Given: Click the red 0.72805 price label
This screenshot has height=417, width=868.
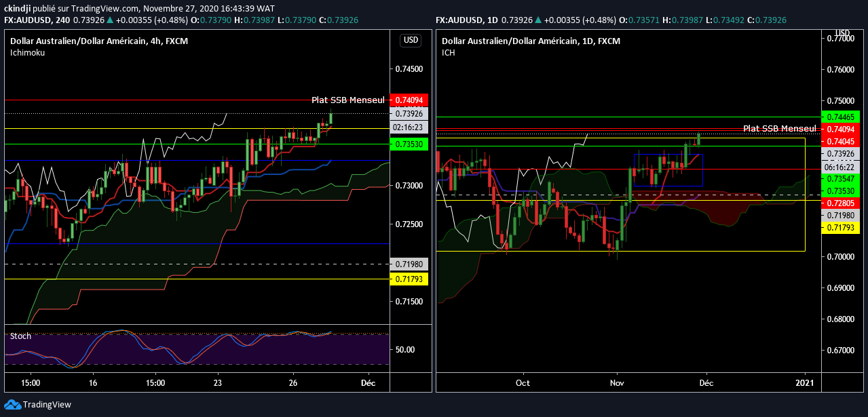Looking at the screenshot, I should pyautogui.click(x=840, y=203).
